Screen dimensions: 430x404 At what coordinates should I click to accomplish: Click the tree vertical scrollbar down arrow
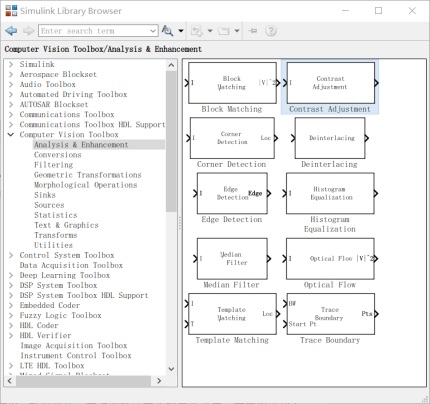(x=171, y=369)
